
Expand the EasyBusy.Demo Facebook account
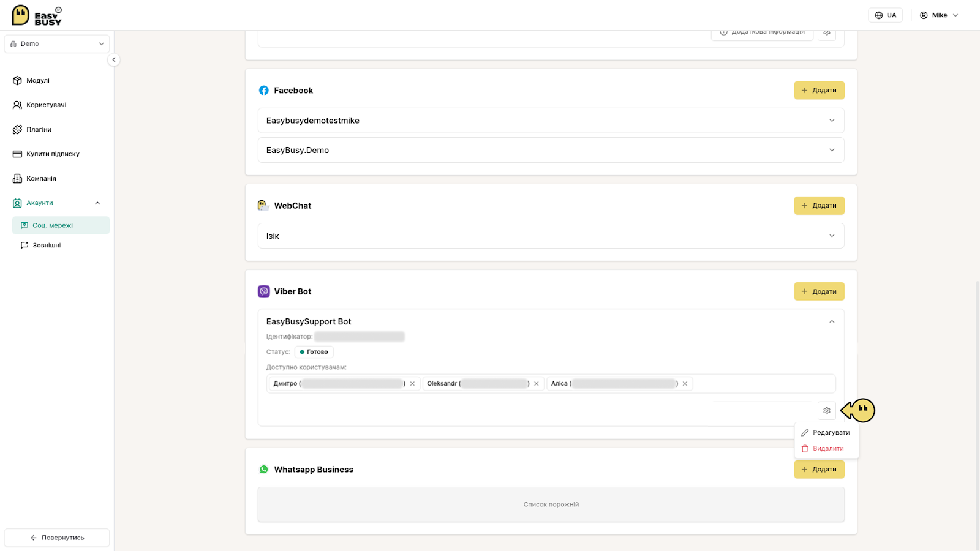[551, 150]
